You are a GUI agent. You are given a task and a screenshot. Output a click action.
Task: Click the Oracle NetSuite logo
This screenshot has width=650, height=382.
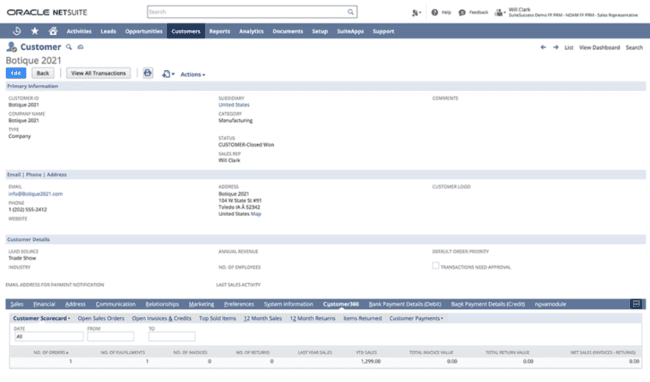[47, 12]
